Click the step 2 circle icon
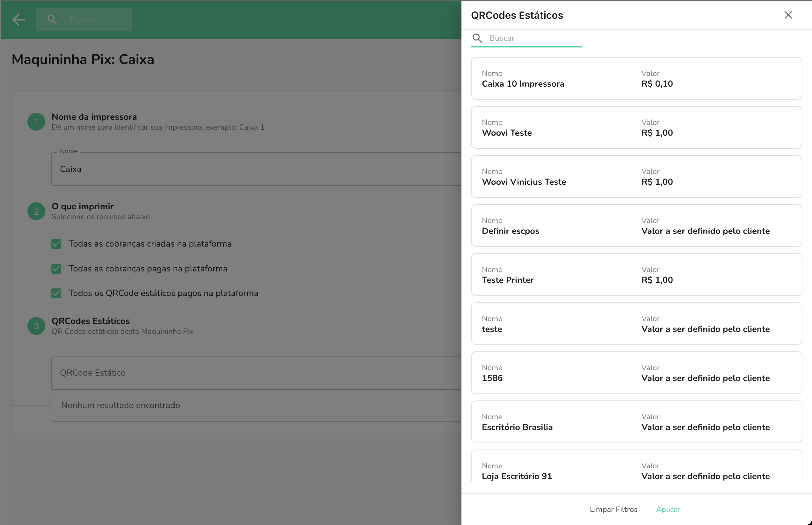 pyautogui.click(x=36, y=211)
